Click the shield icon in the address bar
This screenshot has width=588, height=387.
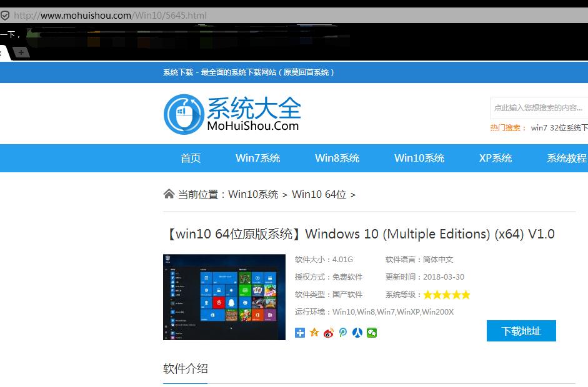pyautogui.click(x=6, y=14)
